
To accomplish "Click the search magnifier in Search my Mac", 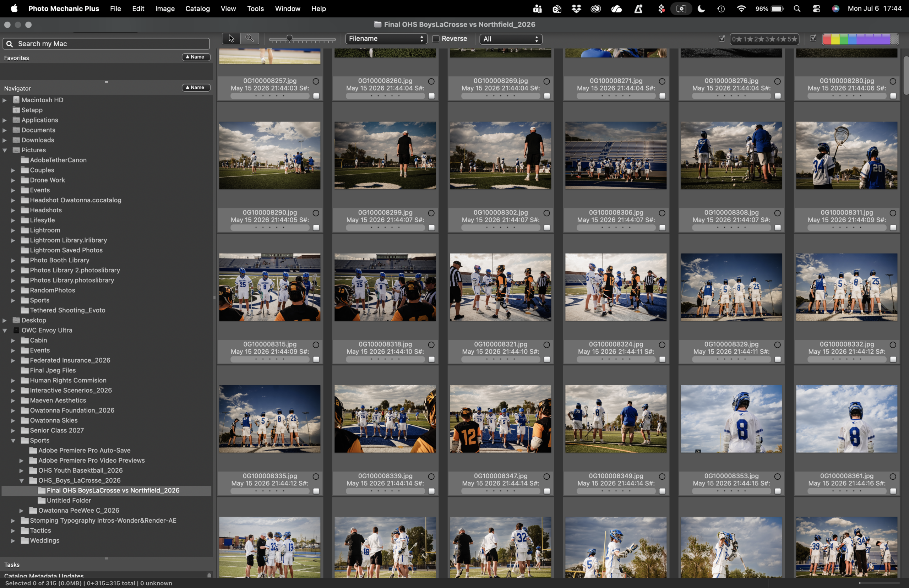I will pos(10,44).
